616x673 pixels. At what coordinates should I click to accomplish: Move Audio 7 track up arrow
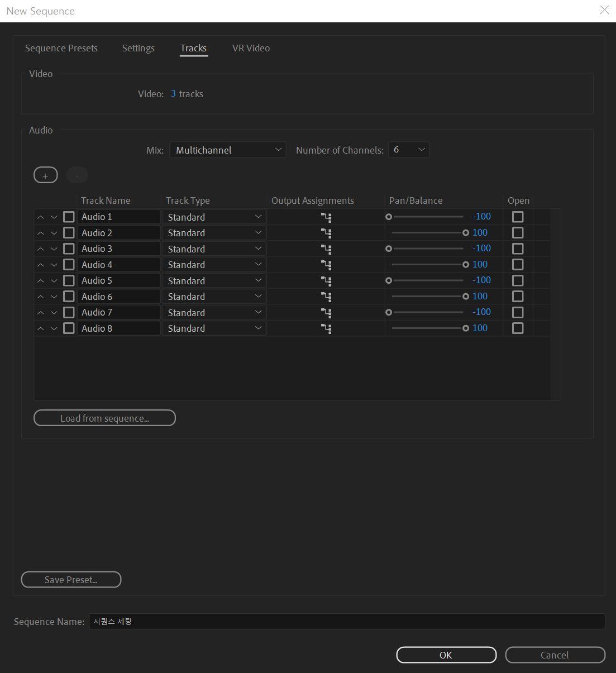(x=40, y=313)
